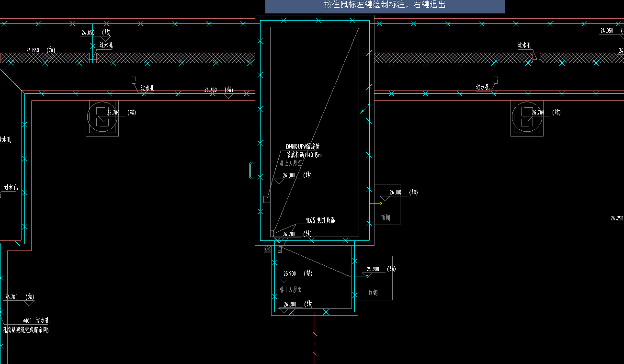The width and height of the screenshot is (624, 364).
Task: Select 过水孔 label above the right hatch gap
Action: tap(525, 45)
